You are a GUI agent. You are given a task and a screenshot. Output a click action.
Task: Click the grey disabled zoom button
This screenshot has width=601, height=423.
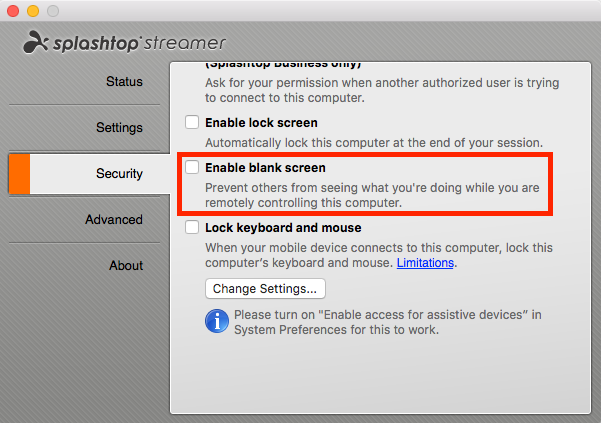click(x=53, y=11)
